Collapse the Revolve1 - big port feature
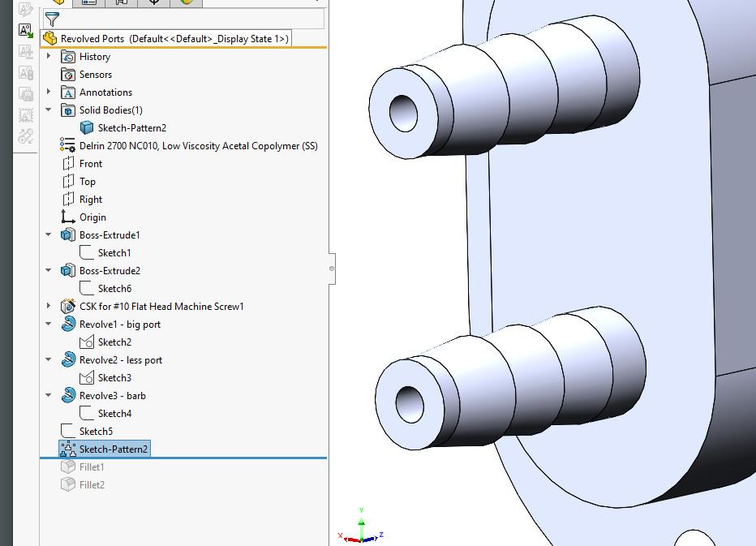 47,324
